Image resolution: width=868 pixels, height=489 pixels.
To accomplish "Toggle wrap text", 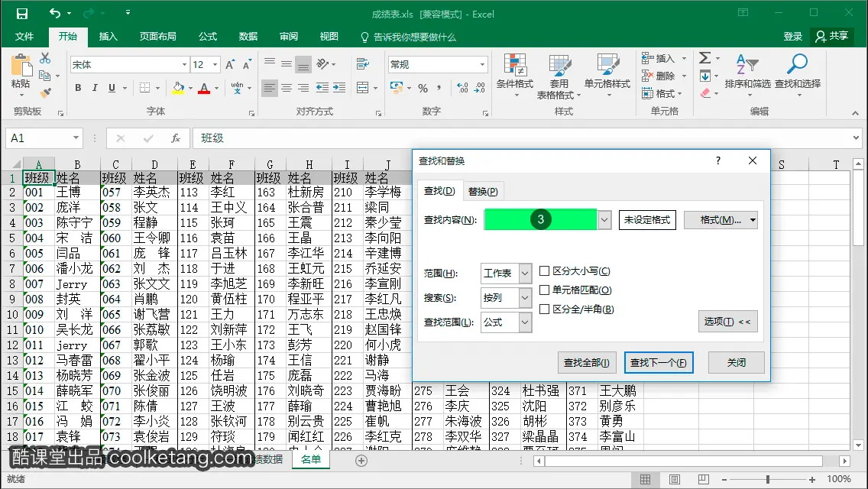I will 363,64.
